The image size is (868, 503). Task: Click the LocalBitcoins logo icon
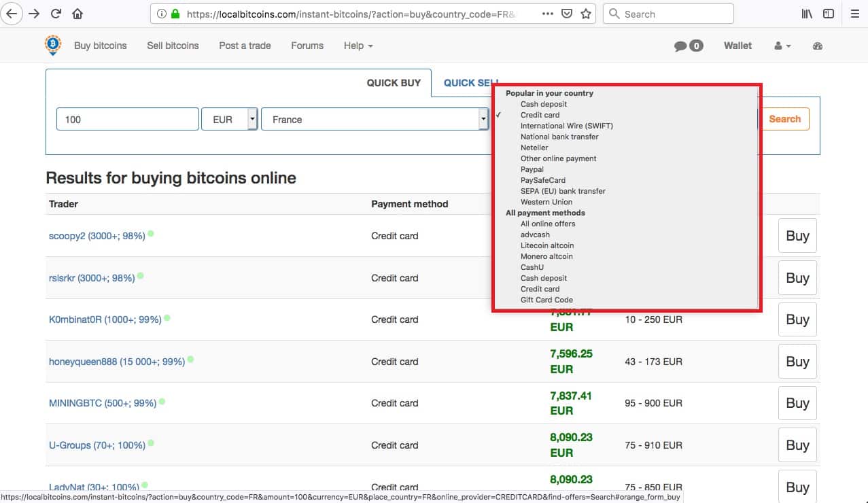click(x=53, y=45)
